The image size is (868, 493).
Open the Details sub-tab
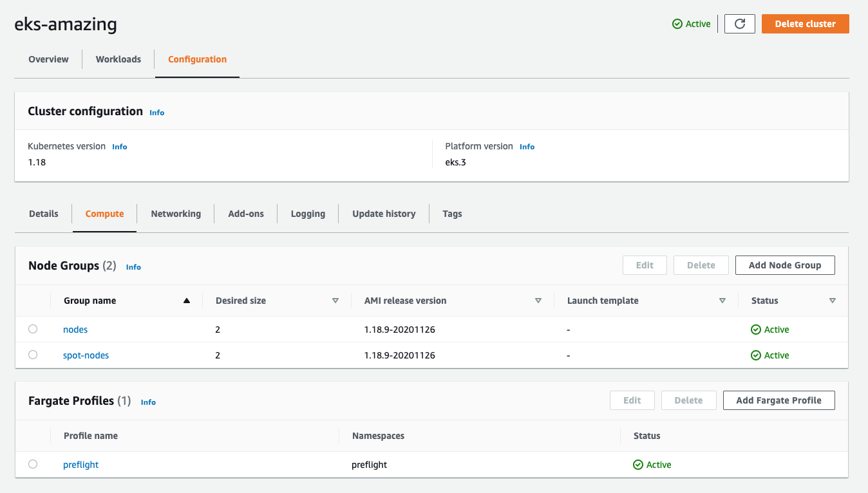point(44,214)
